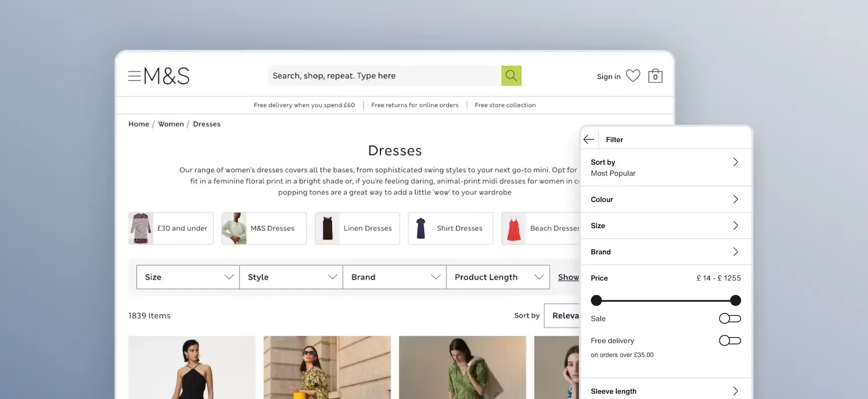Click the Sign in link

[x=608, y=77]
